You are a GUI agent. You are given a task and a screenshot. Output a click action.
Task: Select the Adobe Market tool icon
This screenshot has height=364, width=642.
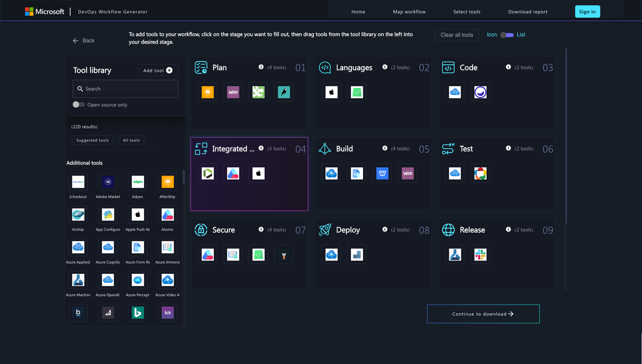coord(108,182)
